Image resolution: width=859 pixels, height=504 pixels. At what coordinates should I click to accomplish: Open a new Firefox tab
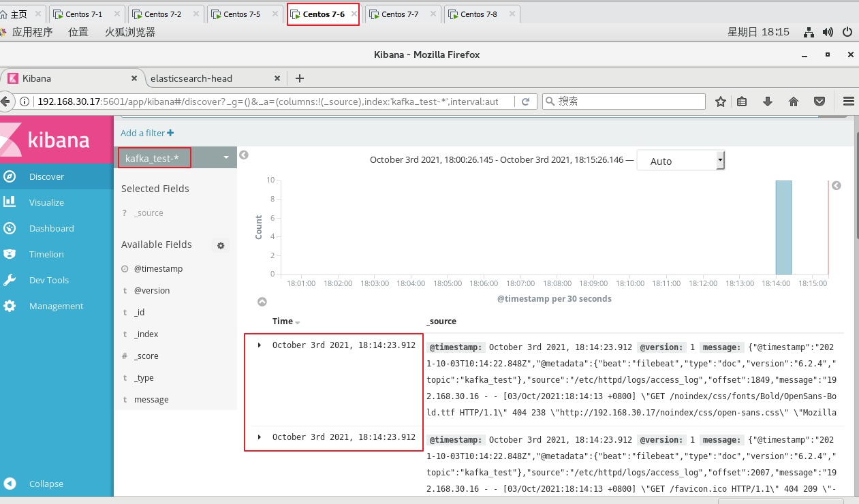pyautogui.click(x=300, y=78)
